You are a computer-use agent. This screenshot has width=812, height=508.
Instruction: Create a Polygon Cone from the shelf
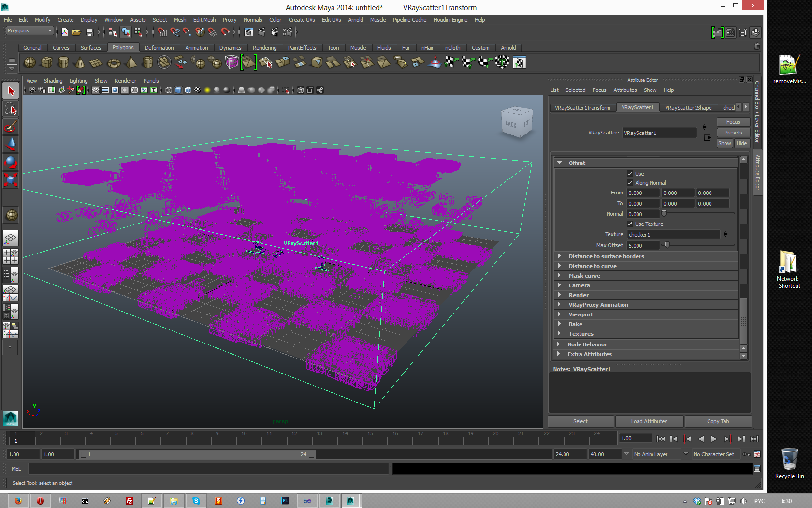[x=80, y=62]
